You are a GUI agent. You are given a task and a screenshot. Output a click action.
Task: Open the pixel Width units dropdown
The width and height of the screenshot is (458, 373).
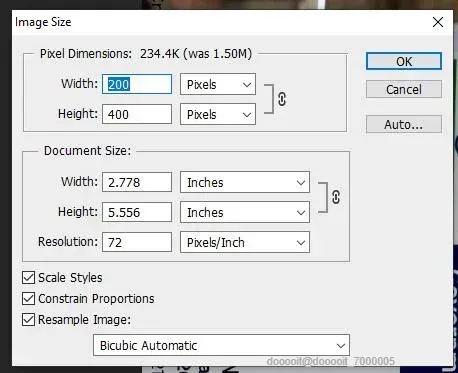click(218, 84)
